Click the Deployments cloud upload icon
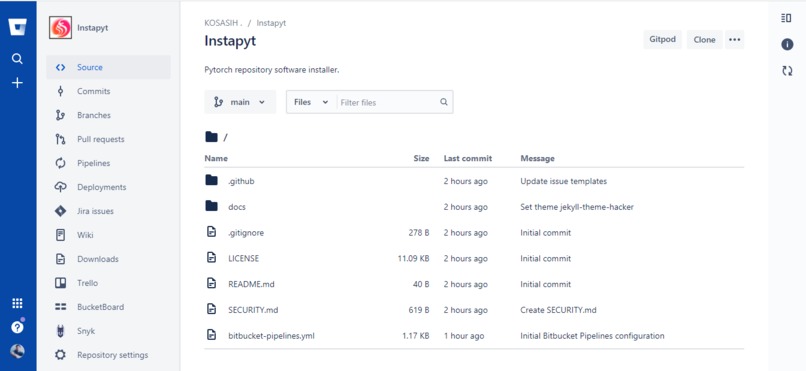Image resolution: width=806 pixels, height=371 pixels. pos(61,187)
